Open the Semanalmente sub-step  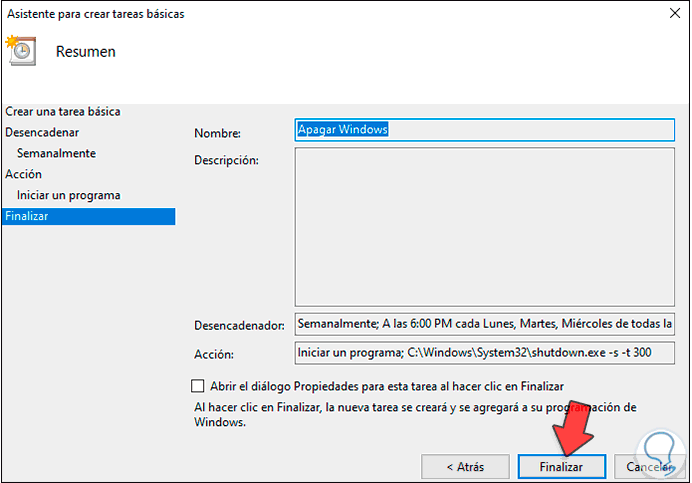pos(56,153)
